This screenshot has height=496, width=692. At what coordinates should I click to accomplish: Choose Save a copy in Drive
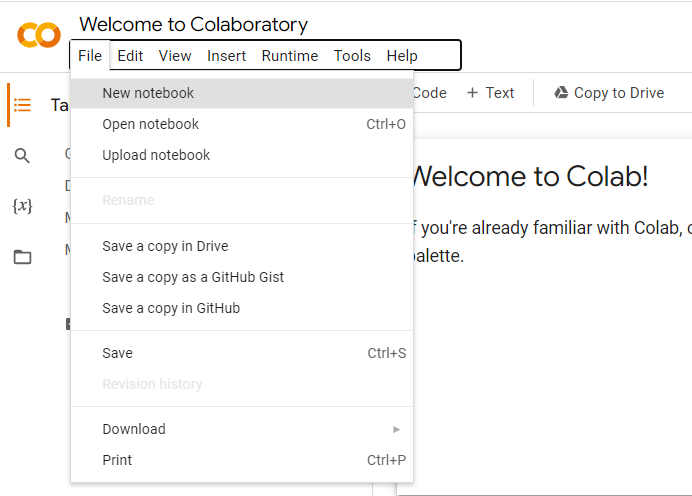[x=242, y=246]
